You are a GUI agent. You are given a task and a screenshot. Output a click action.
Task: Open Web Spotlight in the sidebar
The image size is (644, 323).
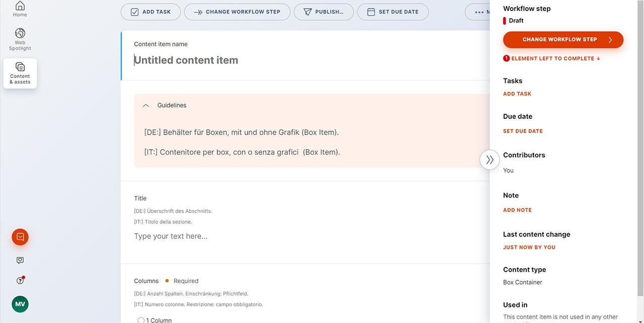pyautogui.click(x=20, y=39)
